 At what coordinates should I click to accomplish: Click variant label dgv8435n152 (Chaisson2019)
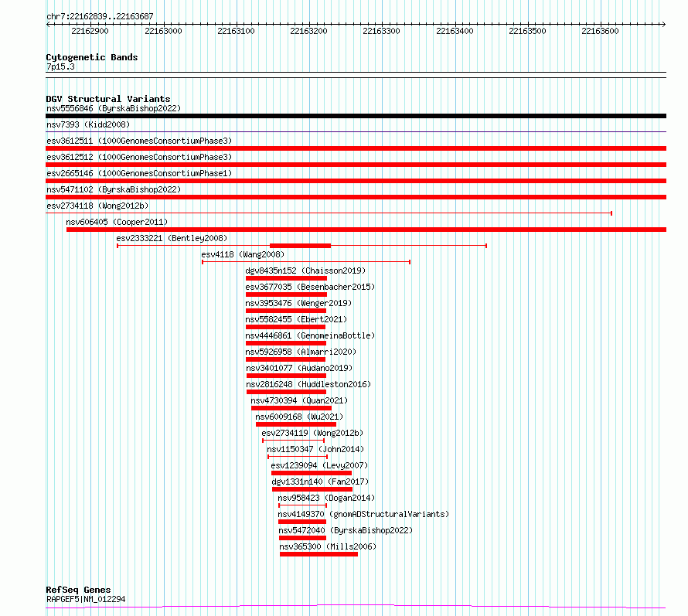click(x=305, y=271)
